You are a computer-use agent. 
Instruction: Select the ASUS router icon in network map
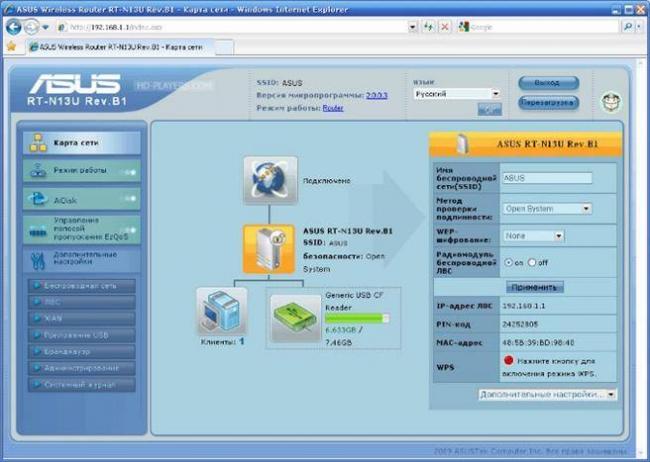[269, 249]
